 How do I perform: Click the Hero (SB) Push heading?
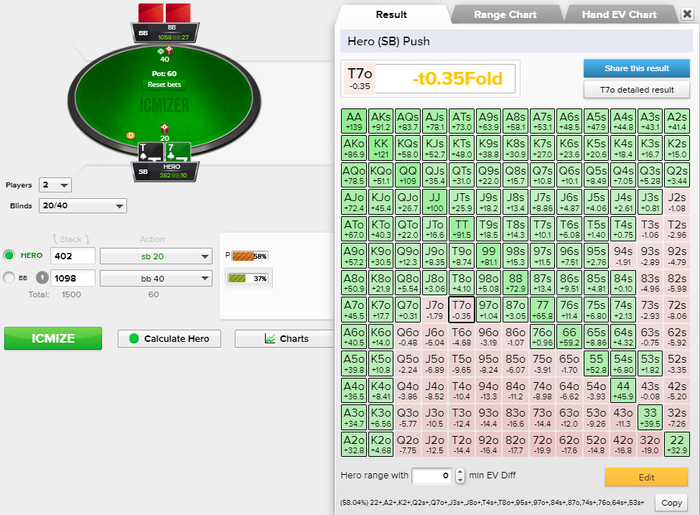(388, 41)
